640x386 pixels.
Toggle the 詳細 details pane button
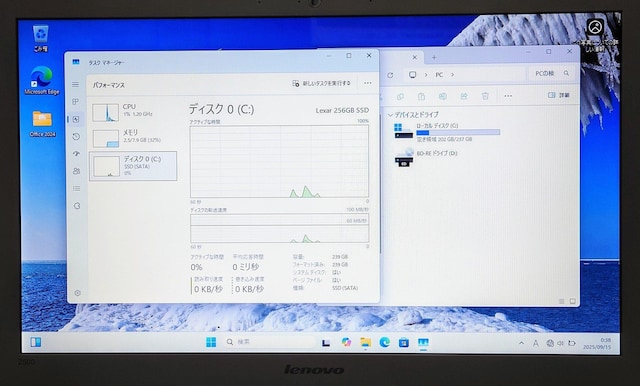[x=558, y=95]
